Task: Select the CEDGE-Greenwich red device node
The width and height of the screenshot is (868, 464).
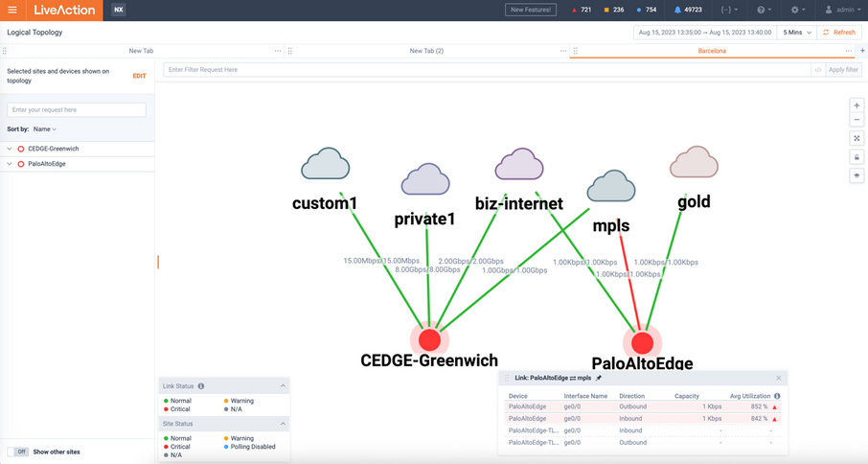Action: [x=429, y=340]
